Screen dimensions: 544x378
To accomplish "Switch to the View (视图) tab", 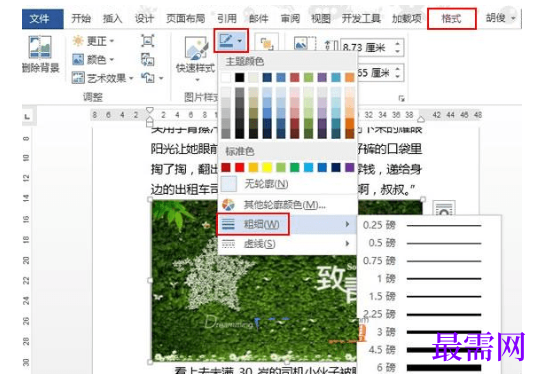I will 321,18.
